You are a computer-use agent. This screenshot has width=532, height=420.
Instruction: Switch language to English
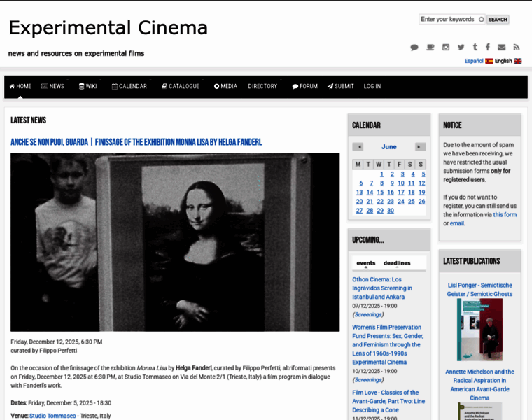point(503,61)
